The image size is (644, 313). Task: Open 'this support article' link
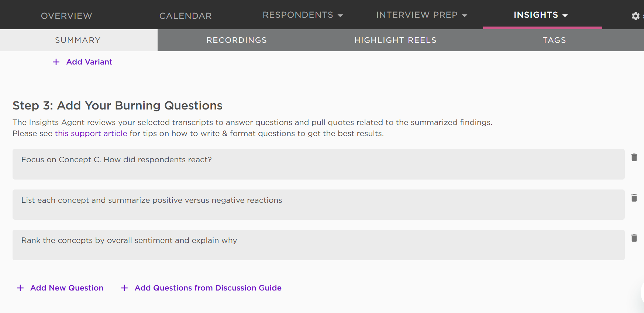(91, 133)
